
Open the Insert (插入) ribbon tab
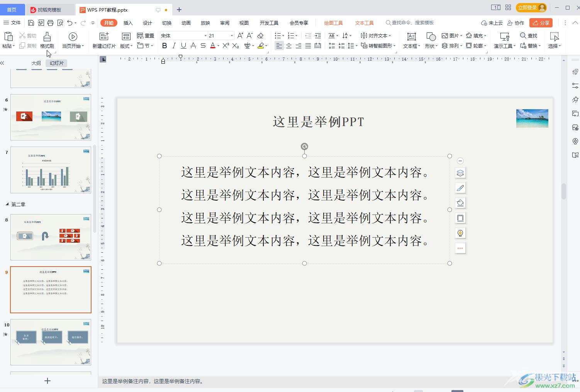point(128,23)
